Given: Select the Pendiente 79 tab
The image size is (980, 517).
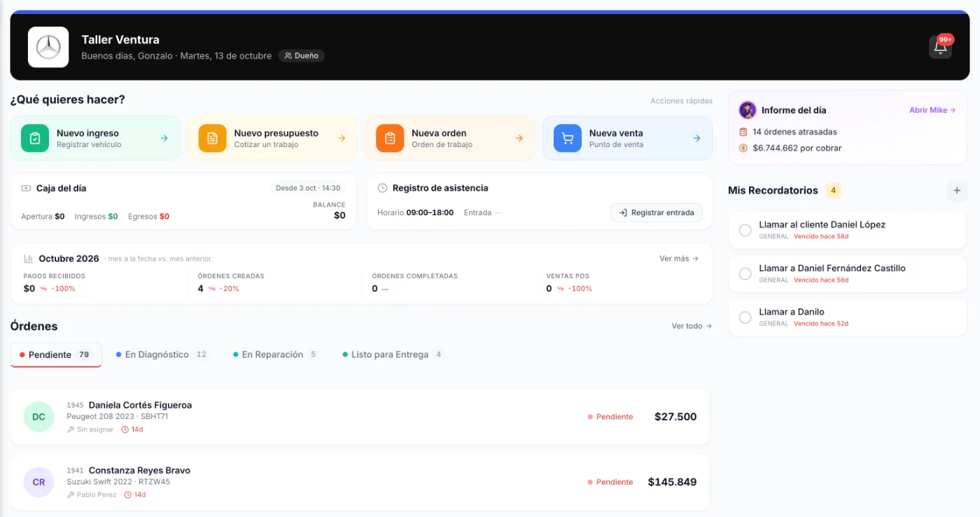Looking at the screenshot, I should coord(56,354).
